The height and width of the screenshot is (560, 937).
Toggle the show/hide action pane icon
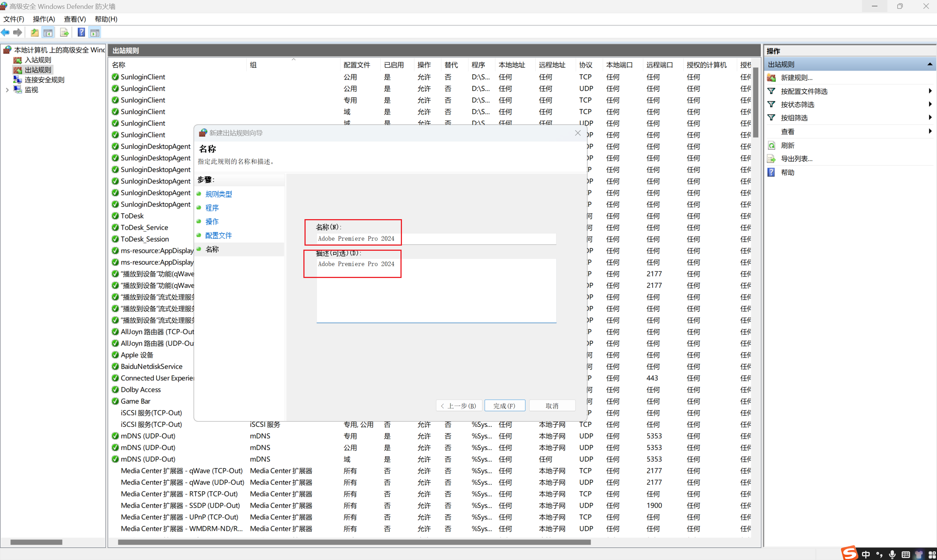95,33
